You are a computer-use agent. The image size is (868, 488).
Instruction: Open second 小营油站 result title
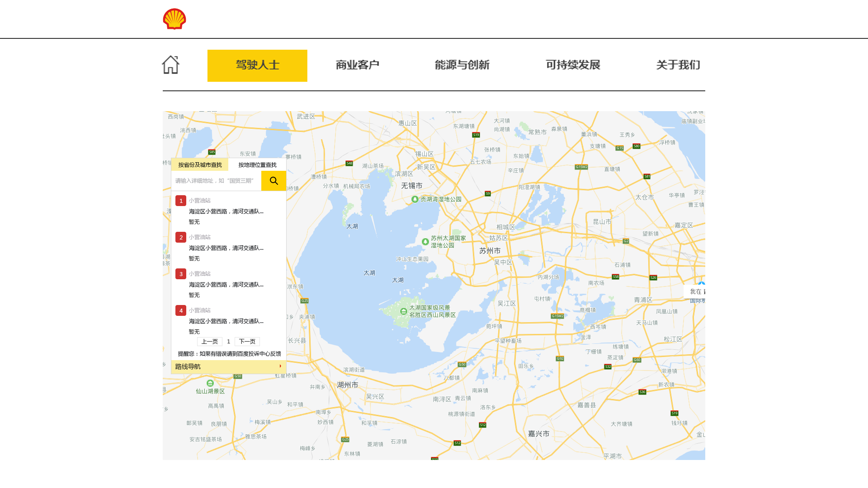coord(200,237)
